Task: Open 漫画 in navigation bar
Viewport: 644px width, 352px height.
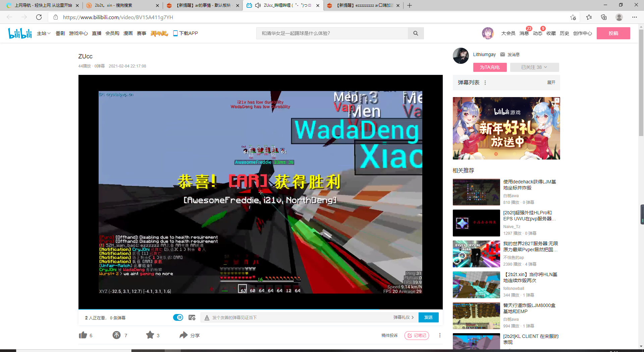Action: [128, 33]
